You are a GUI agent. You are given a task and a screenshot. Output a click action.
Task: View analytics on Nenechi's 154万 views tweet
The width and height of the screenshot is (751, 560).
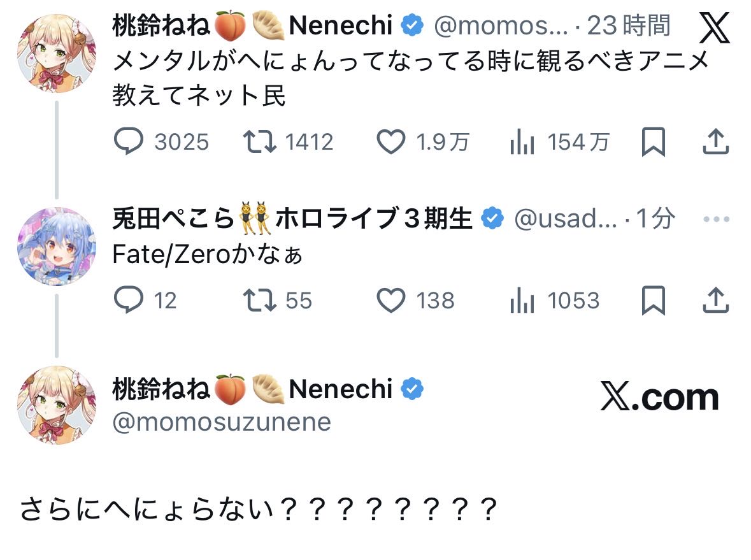pos(522,143)
